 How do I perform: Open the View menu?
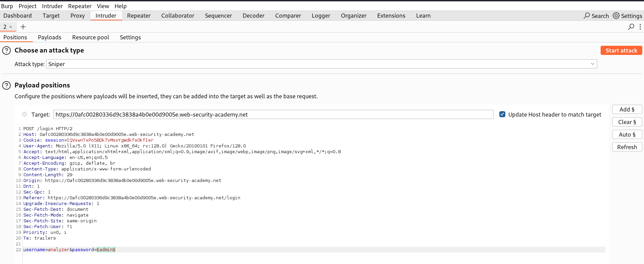pos(103,6)
